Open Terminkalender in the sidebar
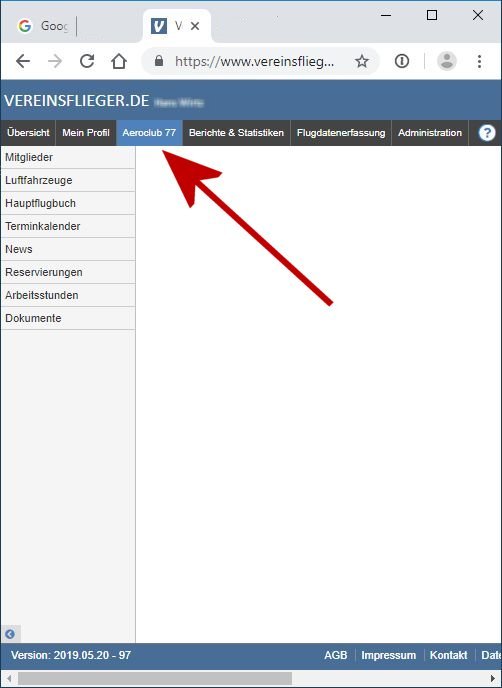 (68, 226)
